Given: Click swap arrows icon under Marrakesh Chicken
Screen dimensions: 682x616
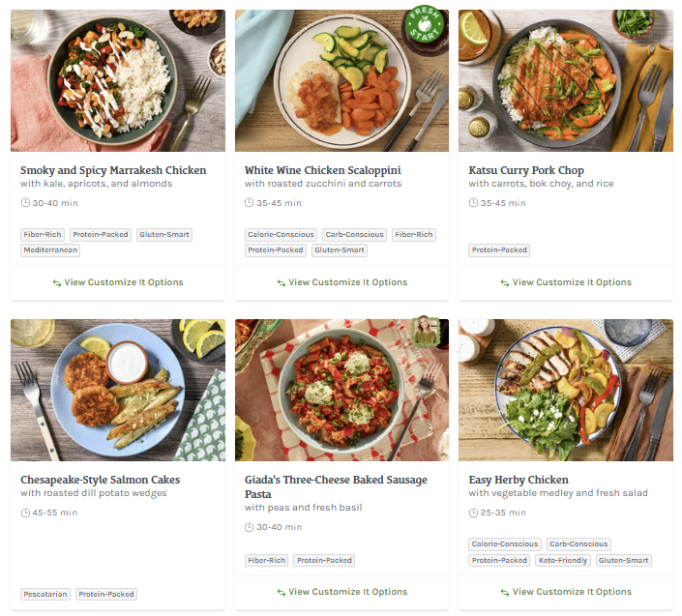Looking at the screenshot, I should point(57,283).
